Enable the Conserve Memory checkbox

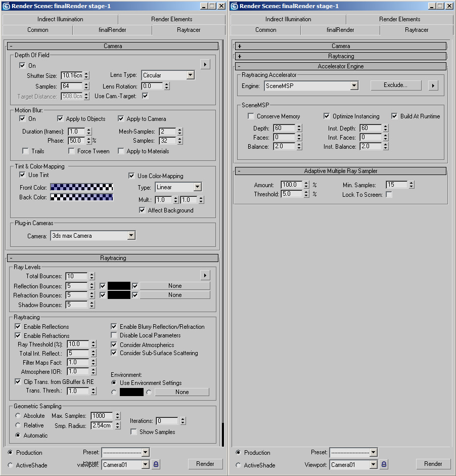click(251, 116)
